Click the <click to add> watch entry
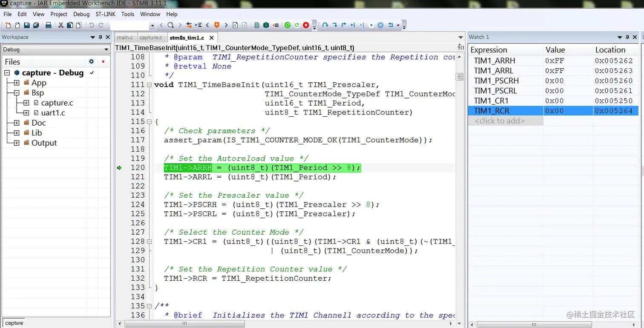The image size is (644, 328). click(500, 121)
